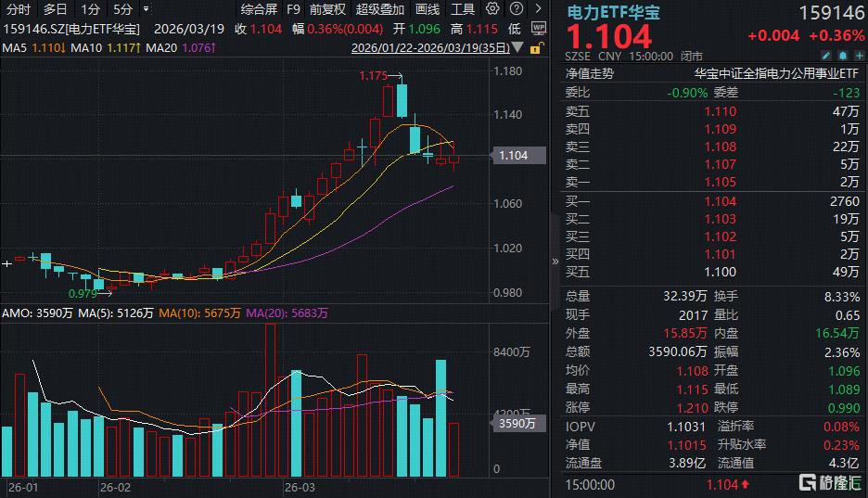This screenshot has height=498, width=868.
Task: Click the IOPV value 1.1031
Action: pos(686,427)
